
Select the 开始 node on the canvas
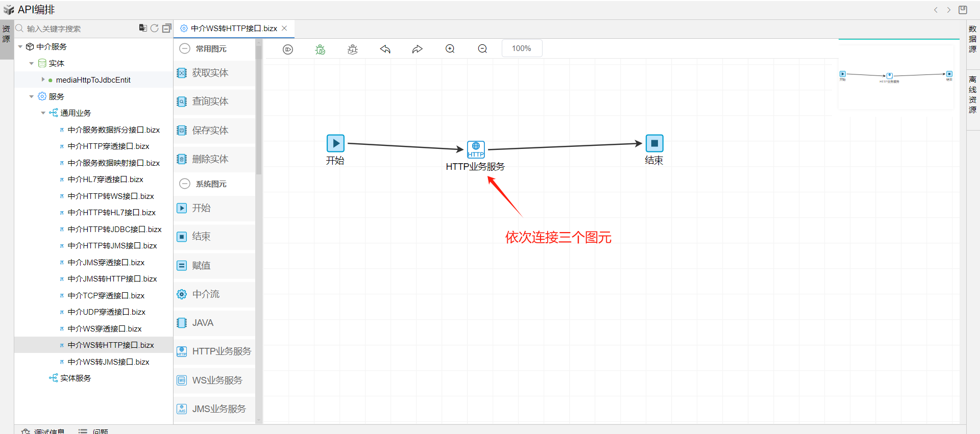tap(335, 143)
